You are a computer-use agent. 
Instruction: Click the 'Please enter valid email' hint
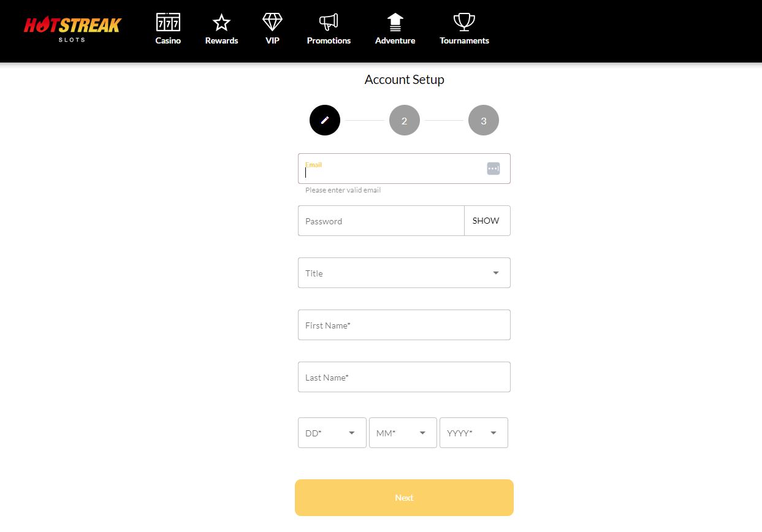coord(343,190)
